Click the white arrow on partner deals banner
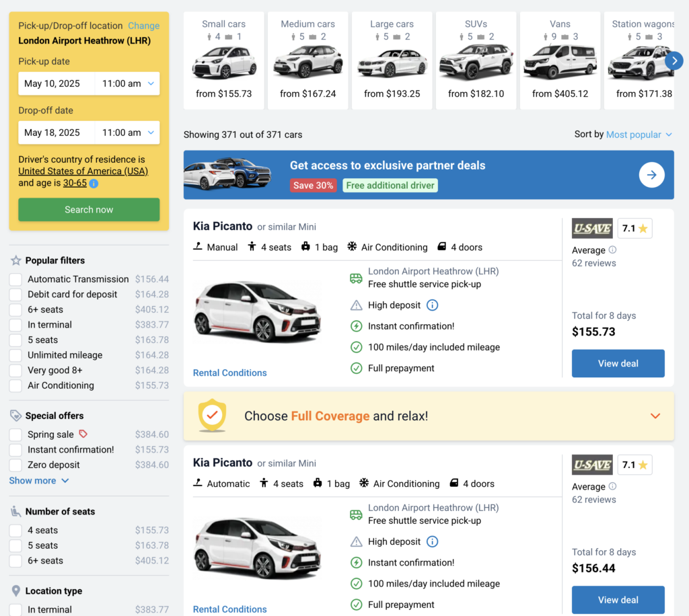The image size is (689, 616). click(651, 175)
